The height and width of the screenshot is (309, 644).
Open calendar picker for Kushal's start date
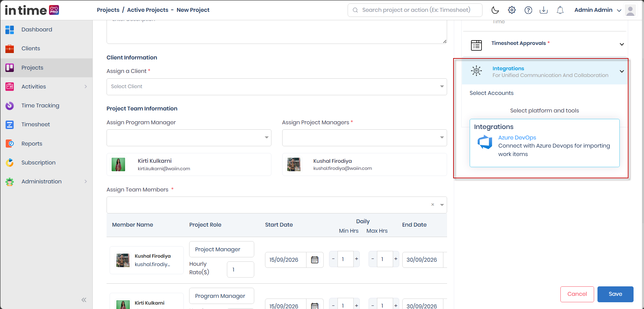315,260
